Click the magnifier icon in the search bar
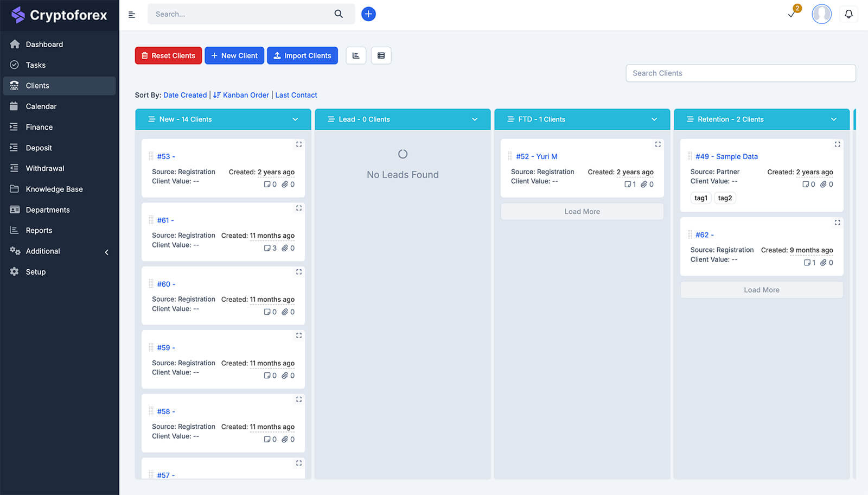Screen dimensions: 868x495 [x=339, y=14]
